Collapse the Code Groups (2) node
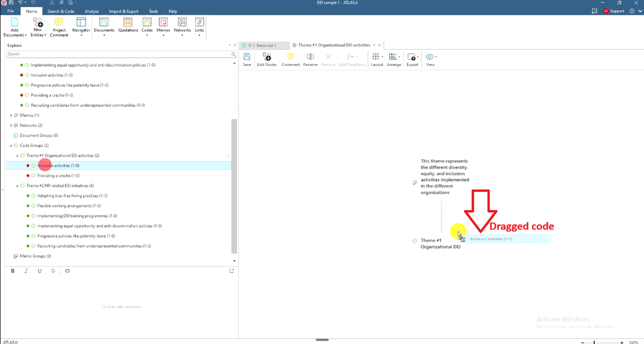Image resolution: width=644 pixels, height=344 pixels. click(11, 145)
